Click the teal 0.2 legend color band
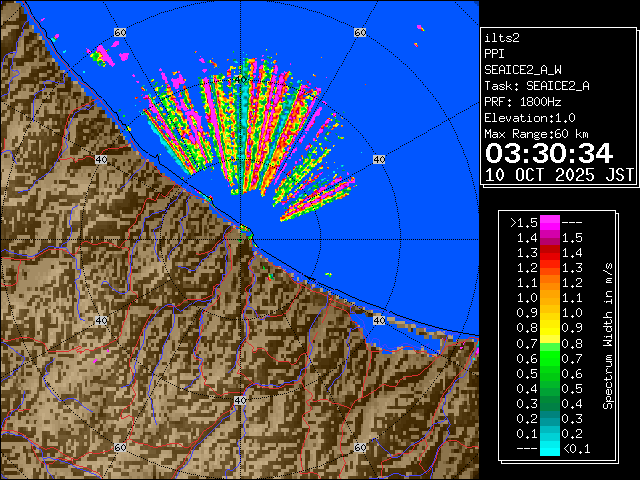Screen dimensions: 640x480 [549, 419]
